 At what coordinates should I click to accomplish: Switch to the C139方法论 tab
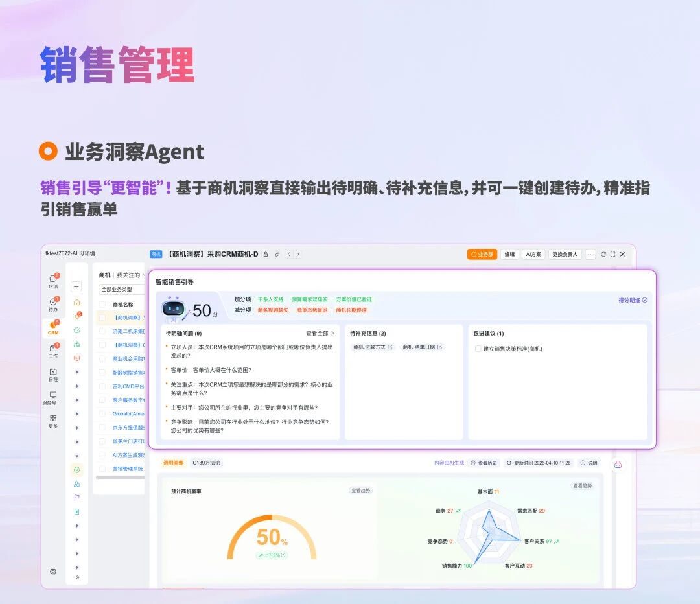click(207, 463)
